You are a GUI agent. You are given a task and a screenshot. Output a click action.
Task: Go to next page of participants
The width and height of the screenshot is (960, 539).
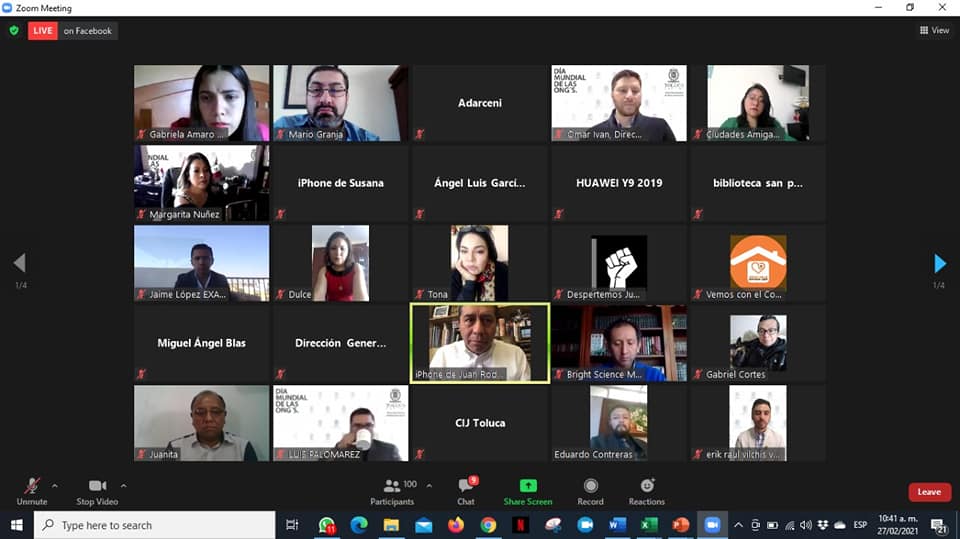point(939,263)
